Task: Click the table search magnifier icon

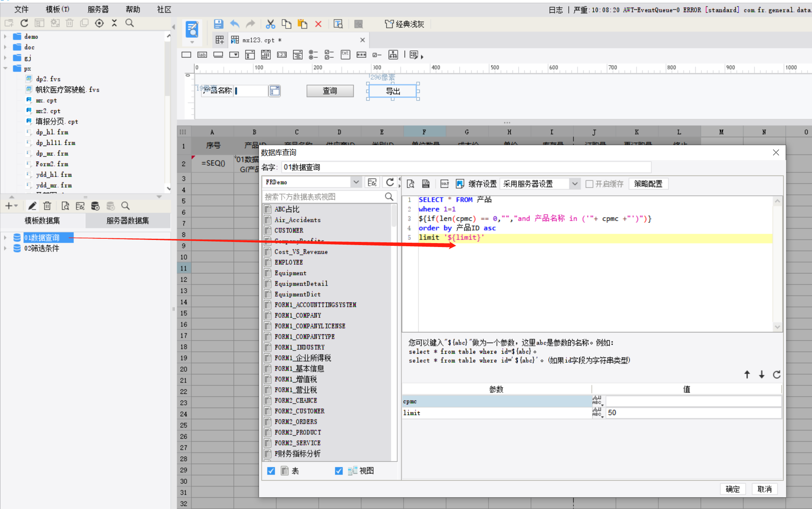Action: pos(389,197)
